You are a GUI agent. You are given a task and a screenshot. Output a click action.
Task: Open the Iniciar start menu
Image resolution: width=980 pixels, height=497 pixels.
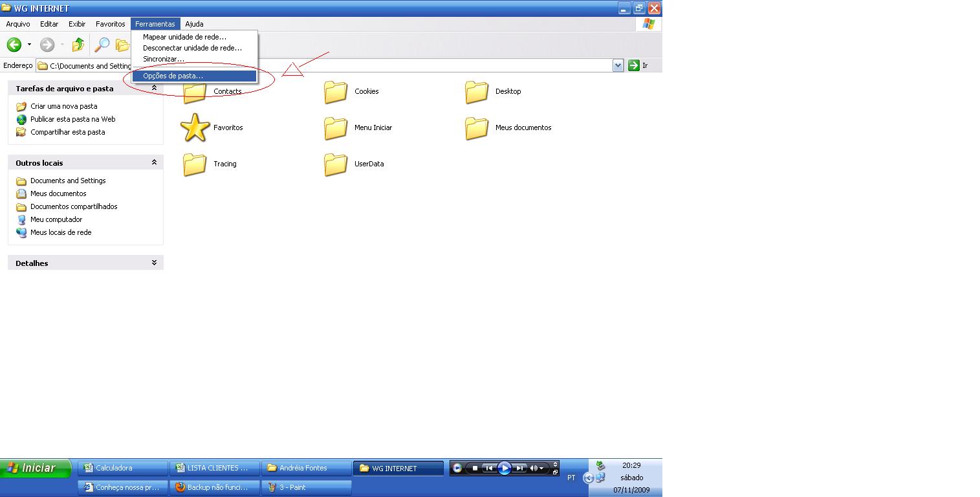point(36,468)
